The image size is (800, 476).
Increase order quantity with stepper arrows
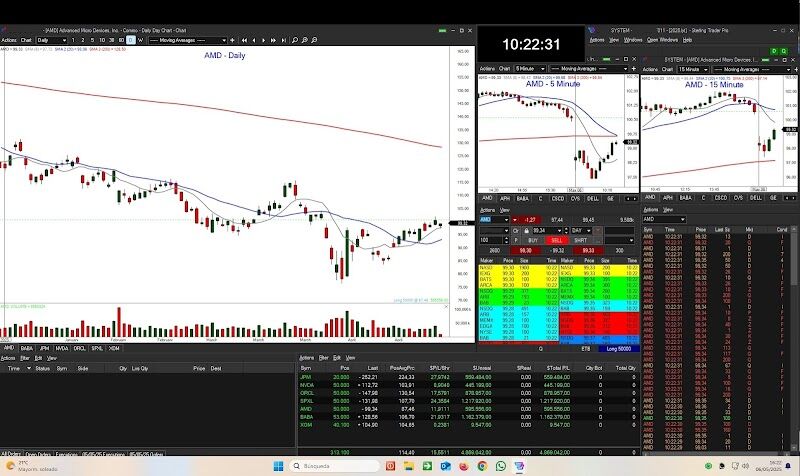[x=507, y=238]
